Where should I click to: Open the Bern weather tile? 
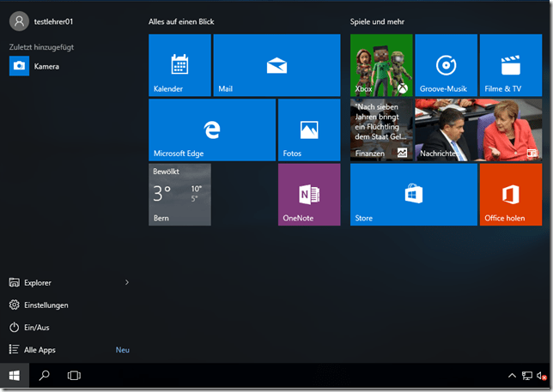179,195
